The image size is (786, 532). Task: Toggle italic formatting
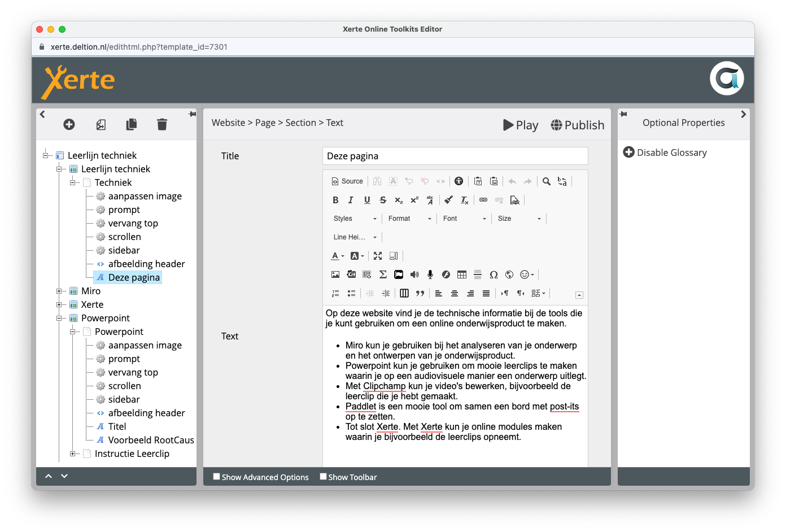351,200
